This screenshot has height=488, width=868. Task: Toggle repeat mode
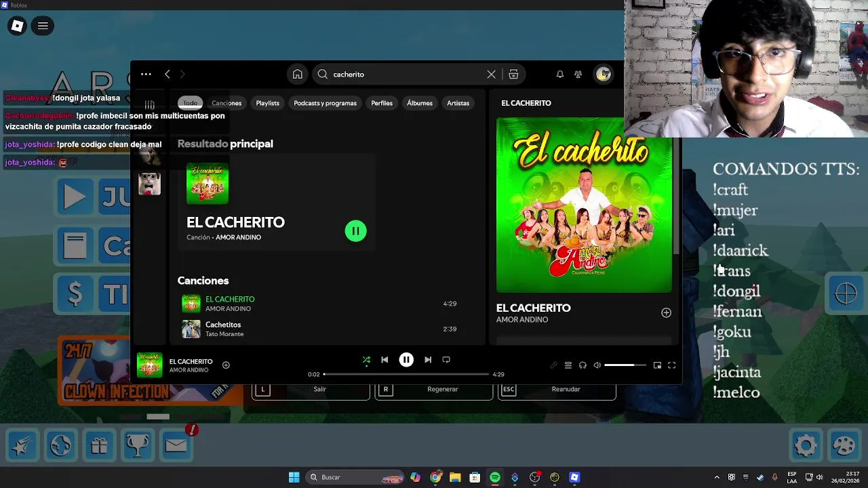(x=446, y=360)
